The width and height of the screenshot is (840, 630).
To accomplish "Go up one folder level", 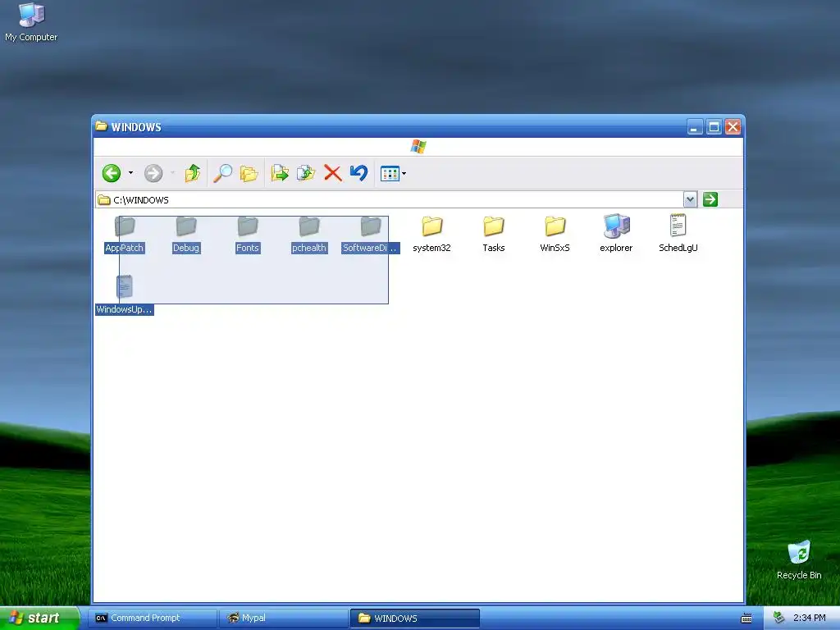I will pos(192,173).
